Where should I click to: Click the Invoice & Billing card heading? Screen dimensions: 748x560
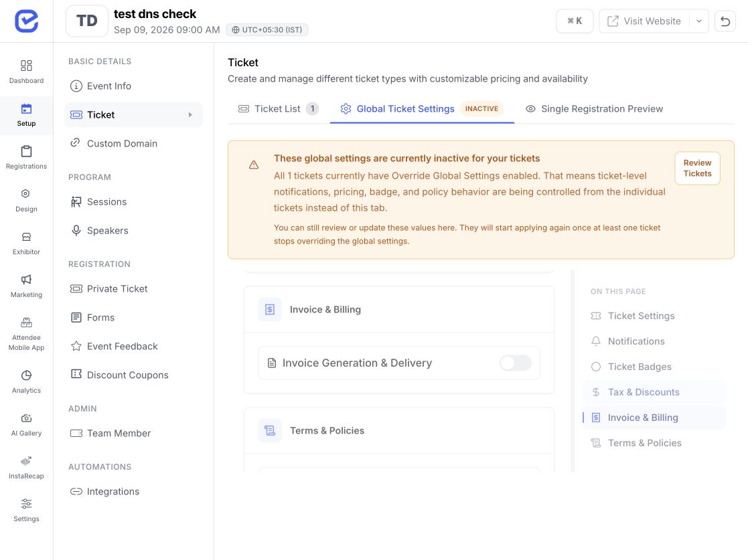point(325,310)
